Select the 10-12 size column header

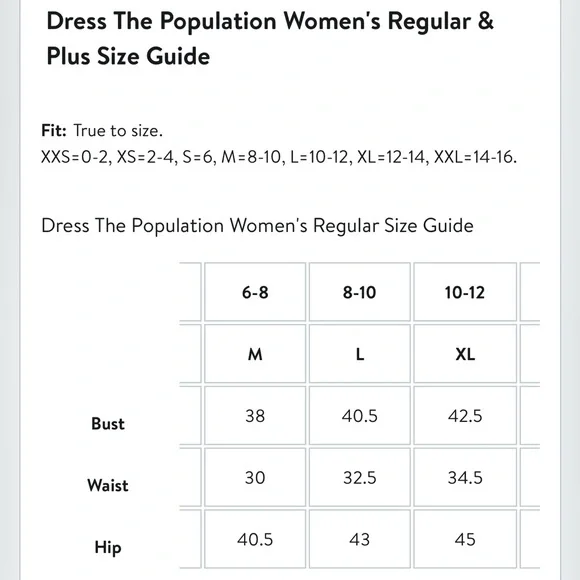click(x=465, y=292)
